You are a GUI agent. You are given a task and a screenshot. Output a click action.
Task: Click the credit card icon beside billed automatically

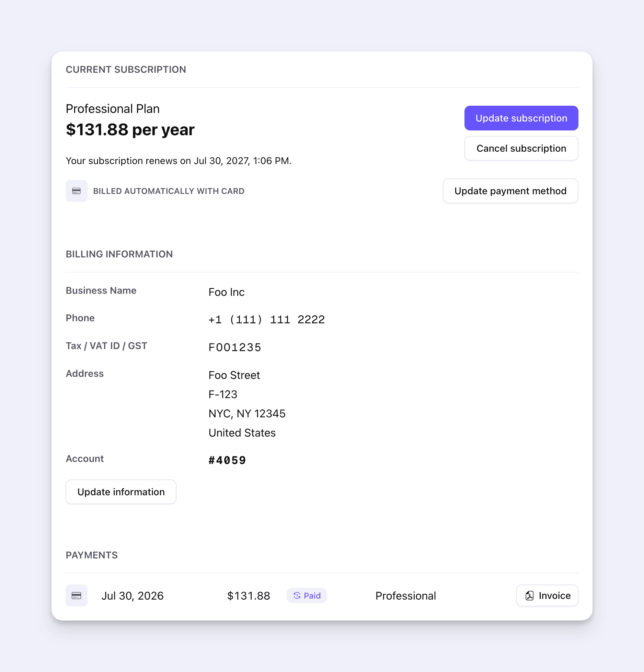click(77, 191)
